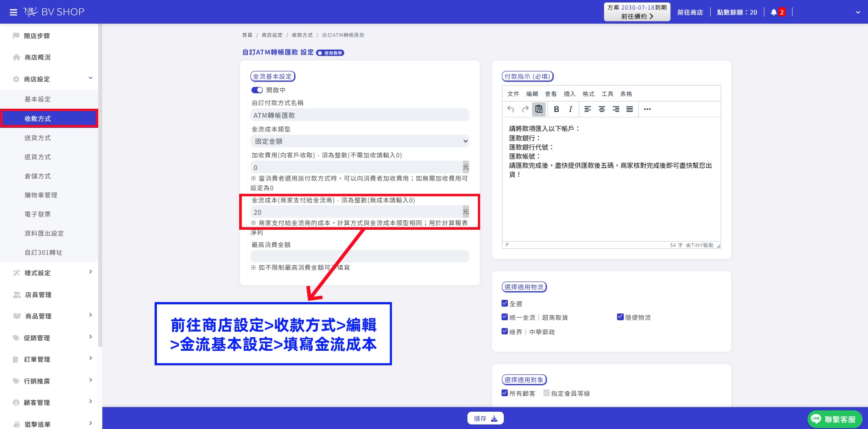
Task: Open account dropdown arrow at top right
Action: (x=858, y=12)
